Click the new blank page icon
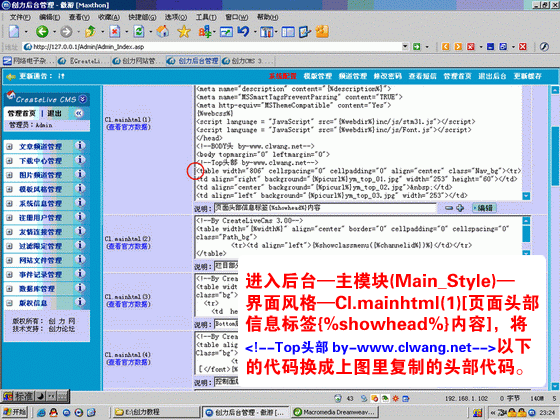 tap(14, 32)
